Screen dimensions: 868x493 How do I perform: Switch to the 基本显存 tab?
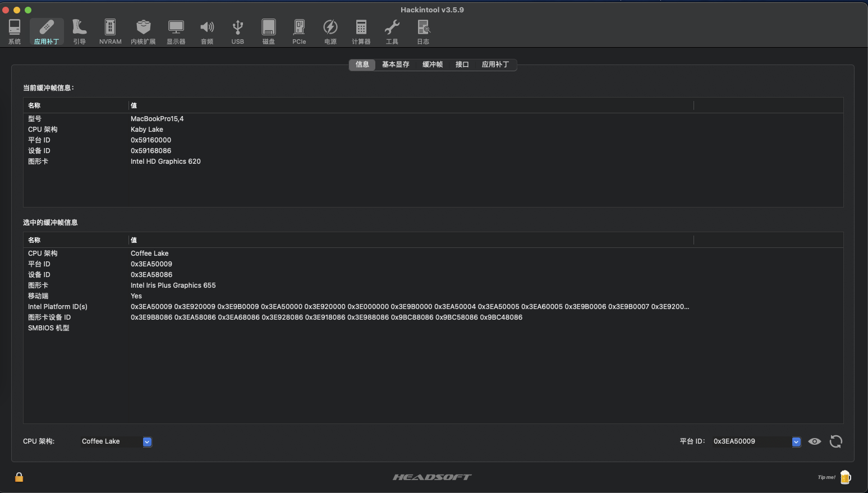(396, 64)
